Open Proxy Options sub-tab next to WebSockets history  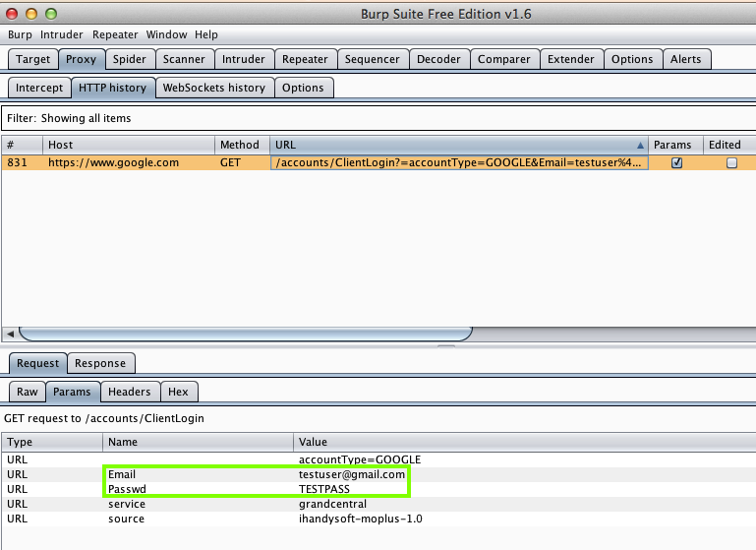tap(303, 88)
